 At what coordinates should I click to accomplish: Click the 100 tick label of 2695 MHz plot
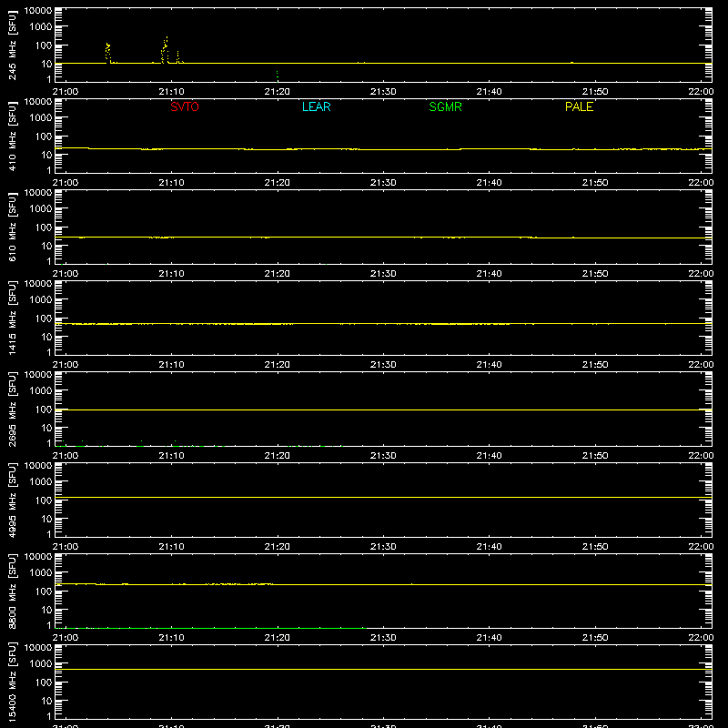coord(44,409)
